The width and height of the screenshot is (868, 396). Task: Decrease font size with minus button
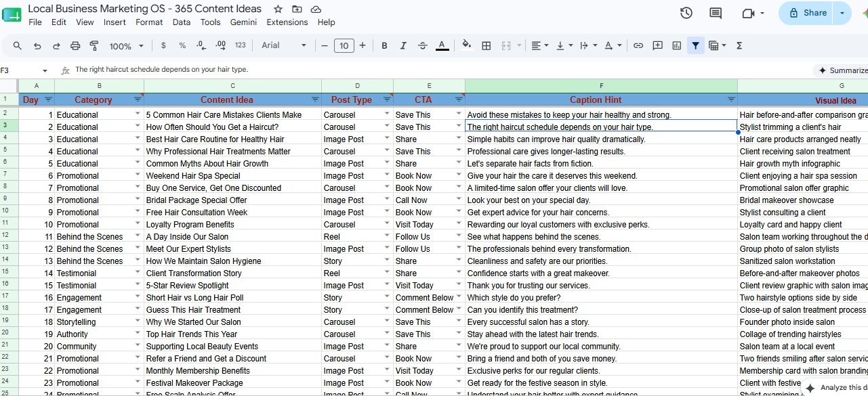[325, 45]
